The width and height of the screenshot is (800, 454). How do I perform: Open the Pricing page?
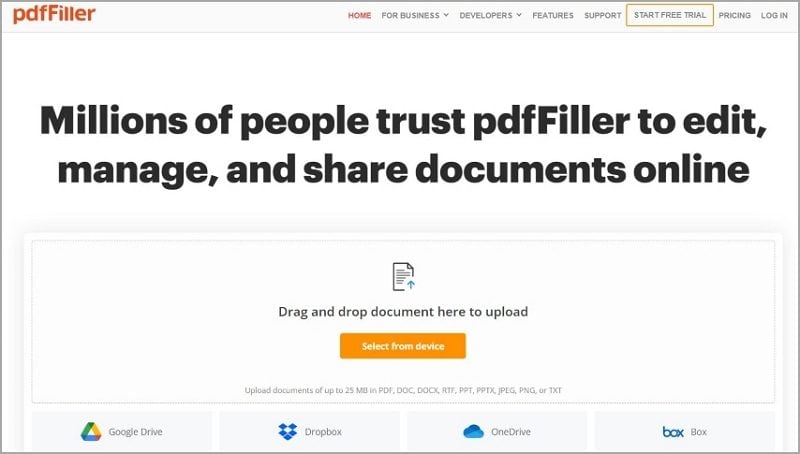pos(734,15)
